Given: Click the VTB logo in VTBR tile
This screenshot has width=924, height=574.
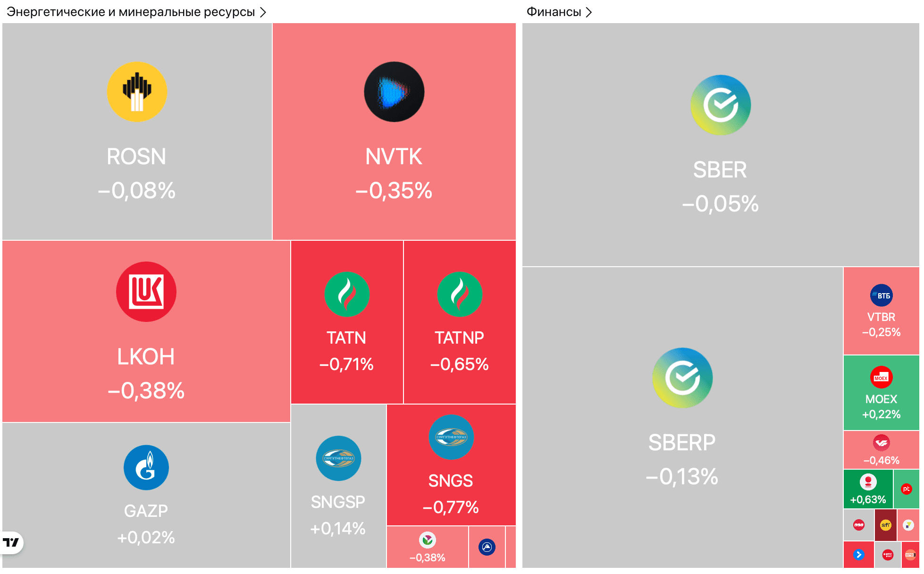Looking at the screenshot, I should click(x=881, y=295).
